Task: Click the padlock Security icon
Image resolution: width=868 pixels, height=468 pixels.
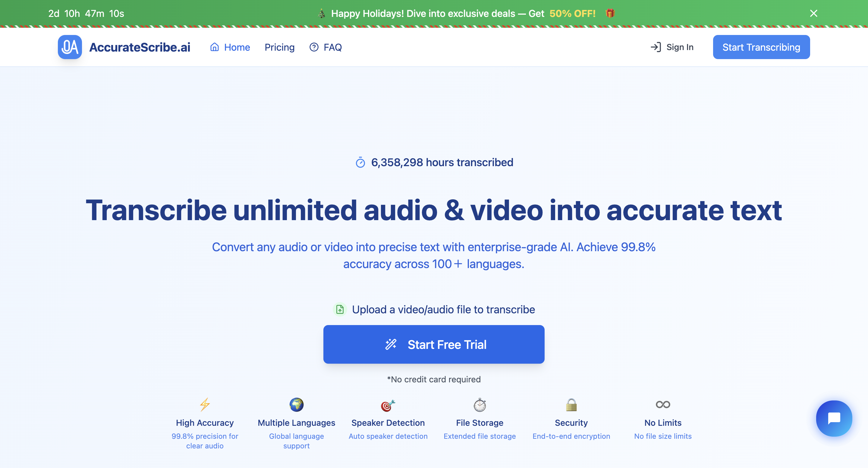Action: click(x=571, y=405)
